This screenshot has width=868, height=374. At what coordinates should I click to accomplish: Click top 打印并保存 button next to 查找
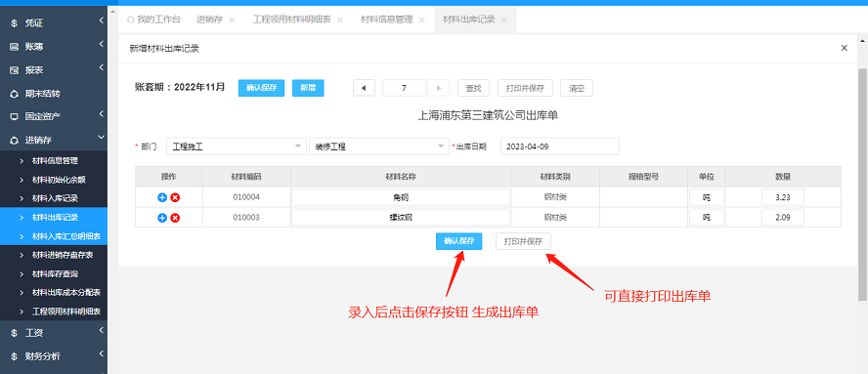click(525, 88)
